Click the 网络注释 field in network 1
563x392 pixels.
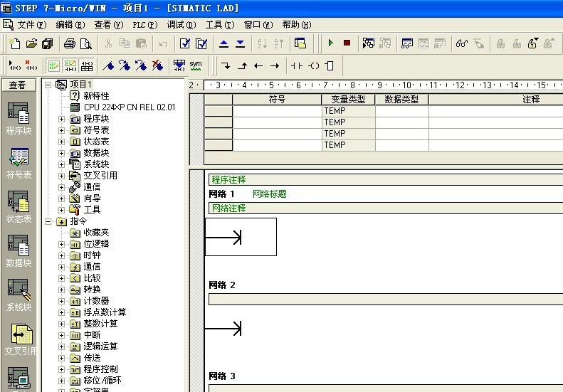pyautogui.click(x=386, y=208)
